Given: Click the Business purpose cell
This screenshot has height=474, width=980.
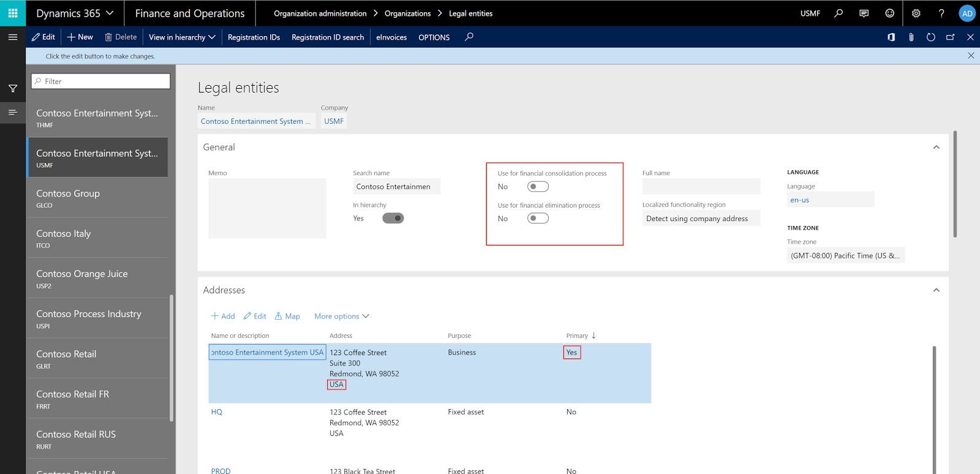Looking at the screenshot, I should [x=462, y=352].
